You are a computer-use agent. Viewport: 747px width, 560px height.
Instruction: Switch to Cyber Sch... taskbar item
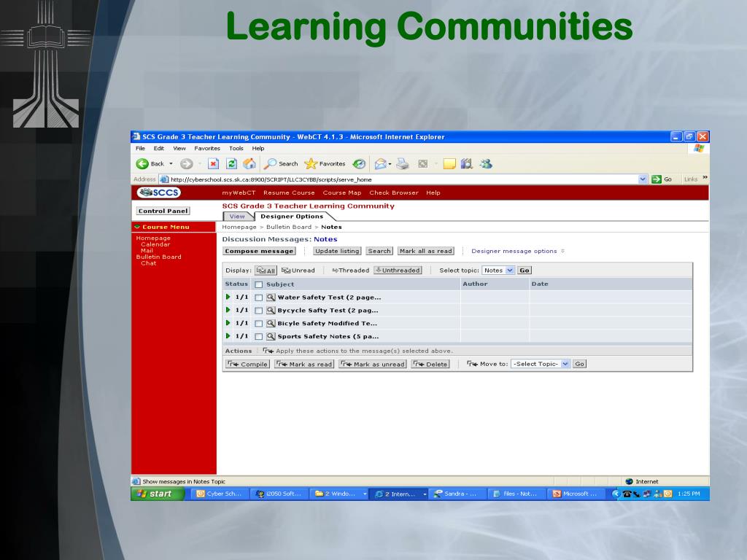coord(220,494)
